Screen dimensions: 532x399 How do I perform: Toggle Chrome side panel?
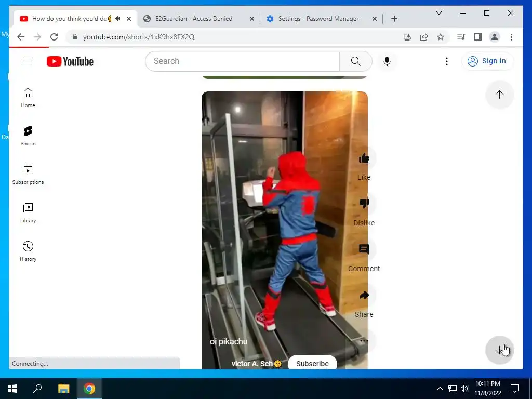pos(478,37)
